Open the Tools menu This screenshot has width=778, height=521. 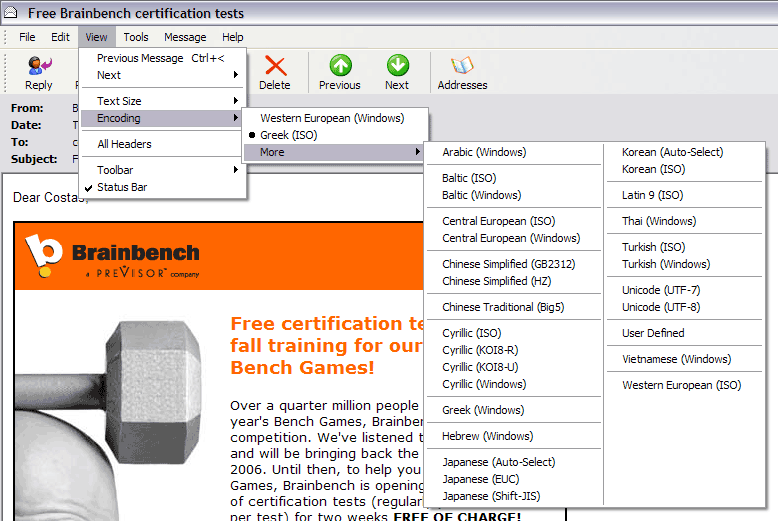(135, 37)
